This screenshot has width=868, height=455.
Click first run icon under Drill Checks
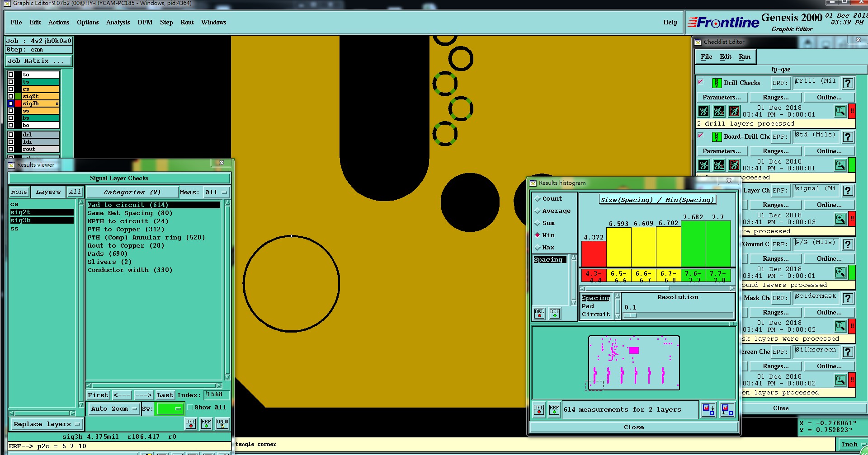click(703, 111)
